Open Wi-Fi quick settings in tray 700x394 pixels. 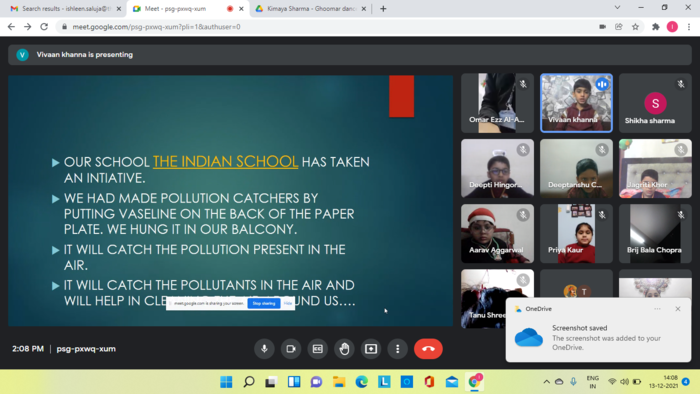point(612,382)
